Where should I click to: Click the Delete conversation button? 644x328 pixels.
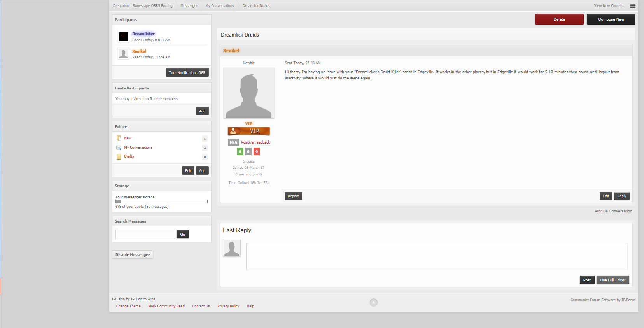pyautogui.click(x=559, y=19)
